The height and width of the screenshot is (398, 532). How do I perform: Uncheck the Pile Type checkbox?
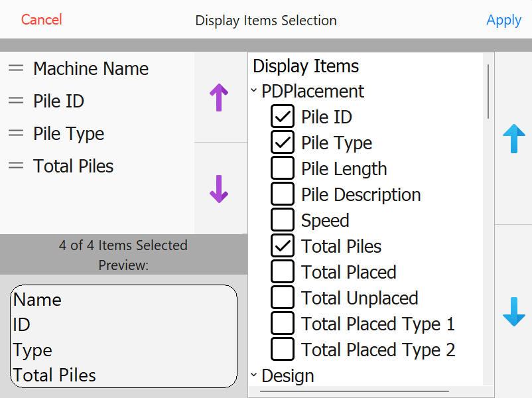coord(283,142)
